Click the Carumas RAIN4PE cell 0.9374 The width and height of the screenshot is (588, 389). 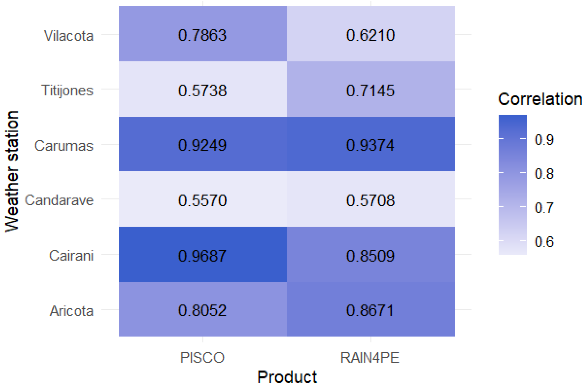click(x=370, y=145)
